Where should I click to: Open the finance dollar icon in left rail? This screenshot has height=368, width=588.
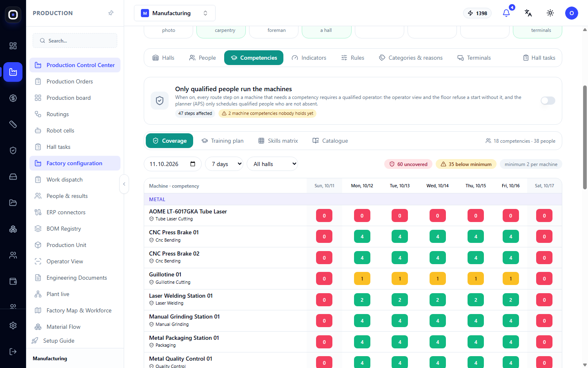(x=13, y=98)
